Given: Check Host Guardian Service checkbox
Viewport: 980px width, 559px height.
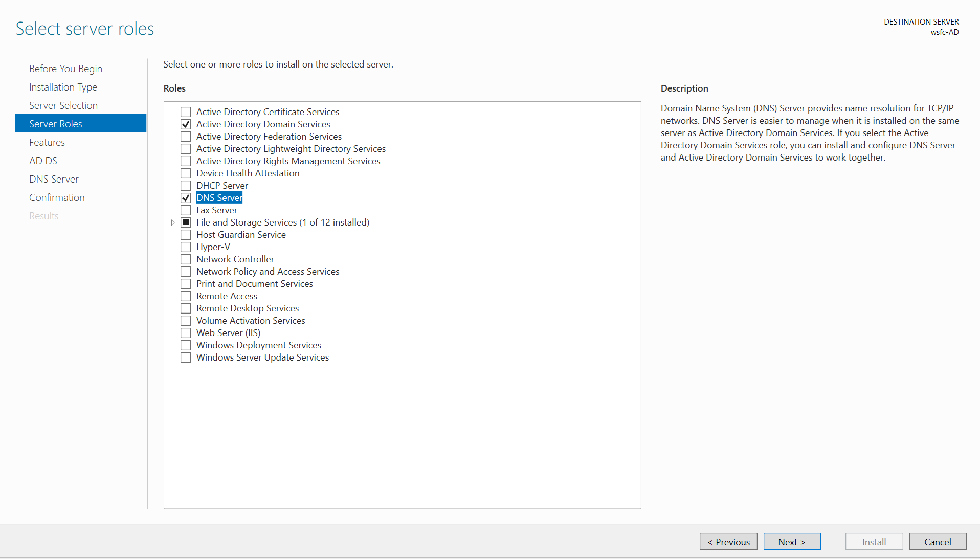Looking at the screenshot, I should tap(186, 235).
